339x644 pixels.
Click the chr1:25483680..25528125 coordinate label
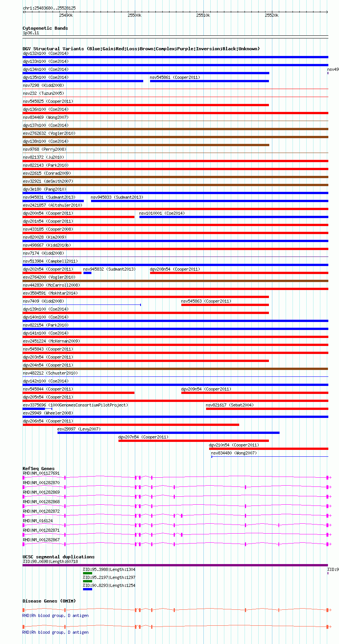(49, 8)
